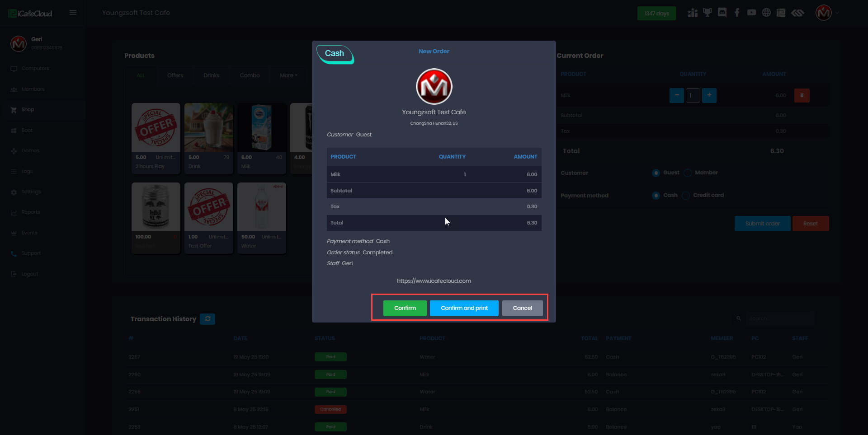This screenshot has height=435, width=868.
Task: Click the iCafeCloud logo
Action: coord(30,14)
